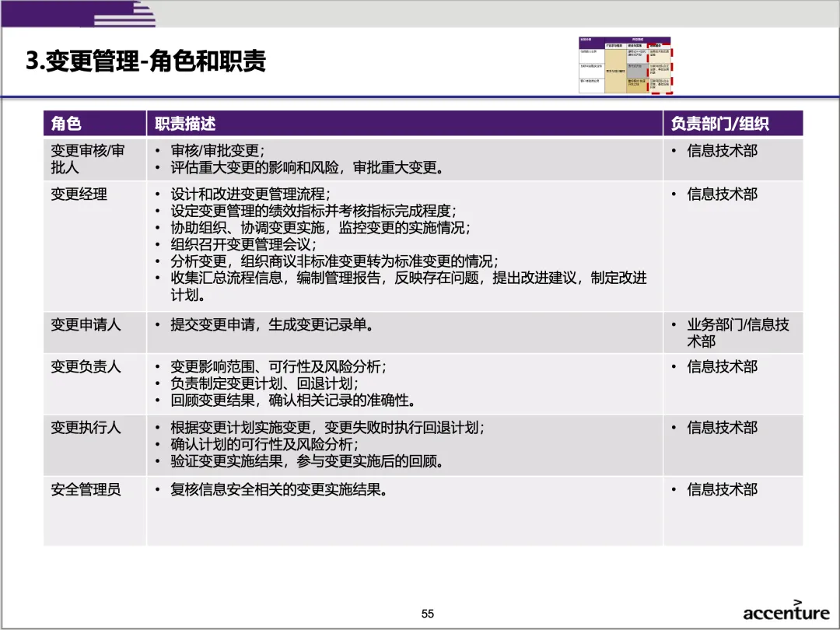Screen dimensions: 840x630
Task: Select the 变更申请人 role cell
Action: pos(95,333)
